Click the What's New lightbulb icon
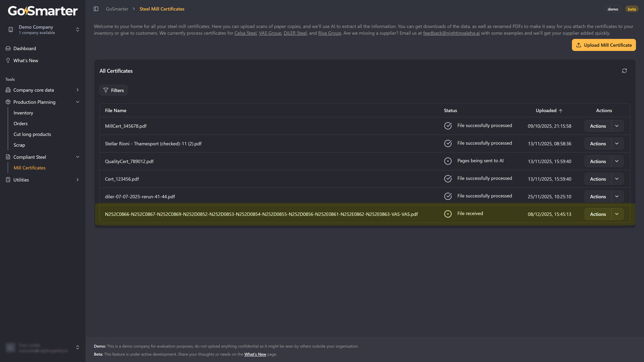This screenshot has height=362, width=644. click(8, 61)
